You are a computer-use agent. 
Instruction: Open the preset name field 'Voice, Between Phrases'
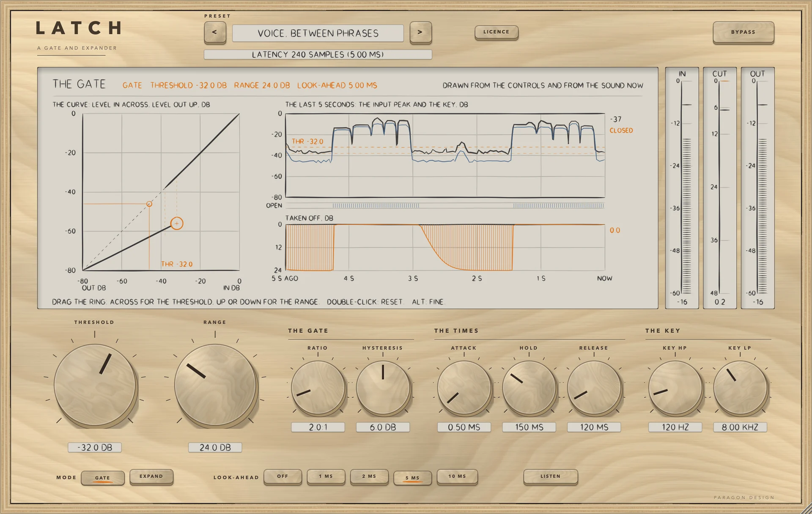click(318, 33)
